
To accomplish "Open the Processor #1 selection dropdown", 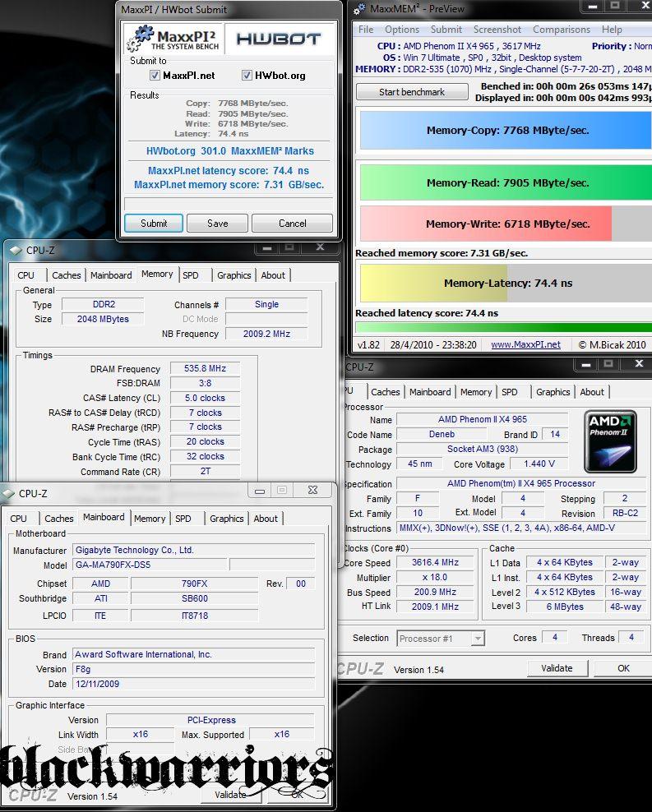I will (441, 639).
